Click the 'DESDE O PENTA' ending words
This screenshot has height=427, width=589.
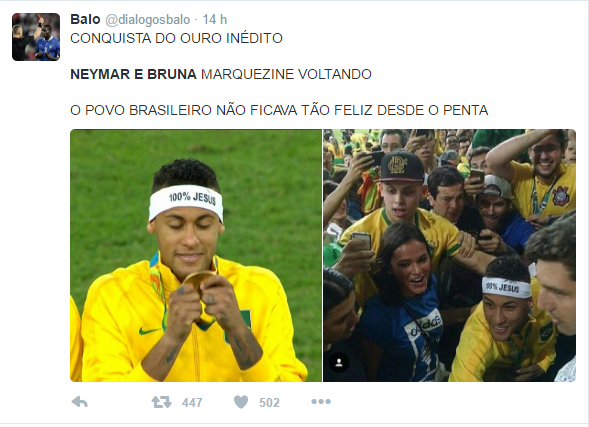click(x=433, y=110)
